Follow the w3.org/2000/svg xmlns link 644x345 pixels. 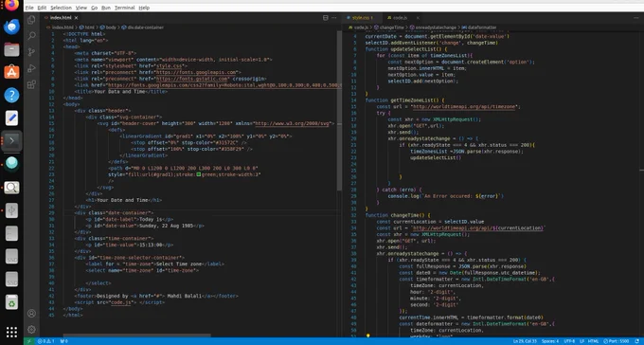point(293,123)
